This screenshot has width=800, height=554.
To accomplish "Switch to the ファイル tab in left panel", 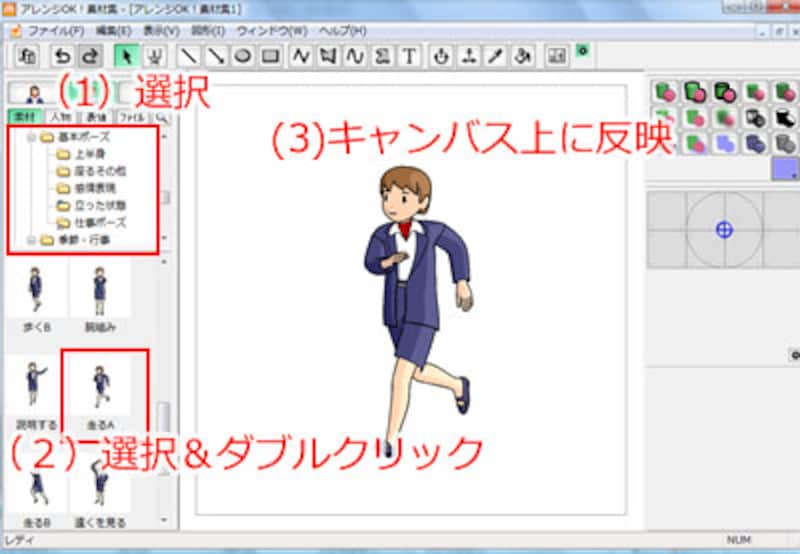I will pyautogui.click(x=133, y=117).
